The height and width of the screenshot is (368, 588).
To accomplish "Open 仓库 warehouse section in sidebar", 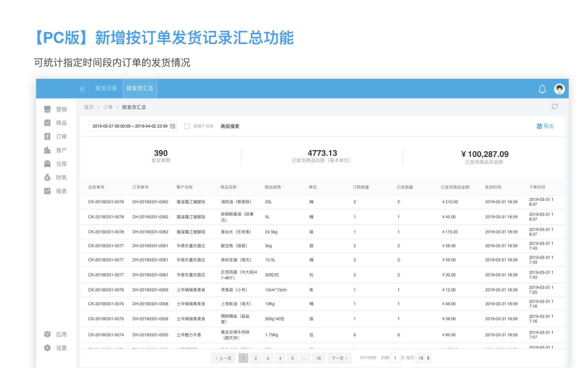I will pos(56,164).
